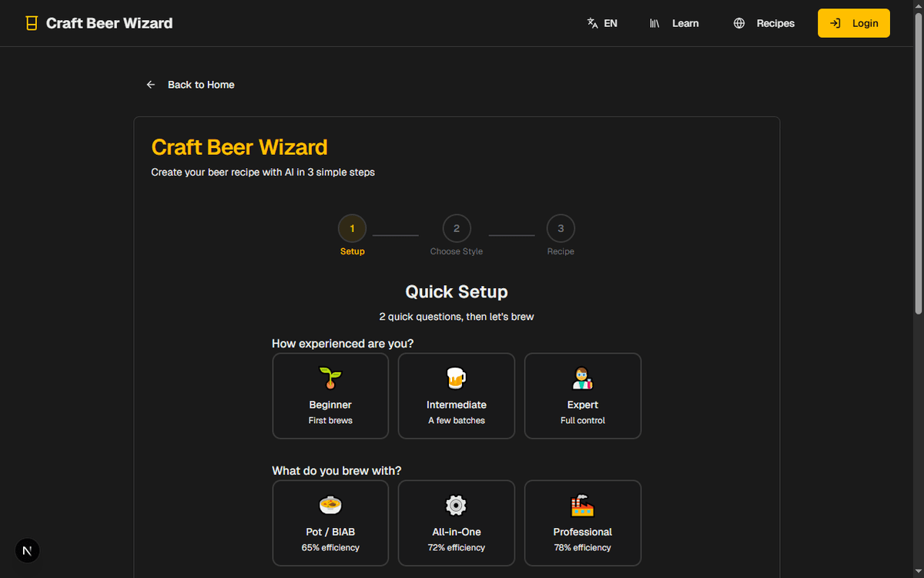Select step 2 Choose Style circle
Screen dimensions: 924x578
click(x=457, y=228)
